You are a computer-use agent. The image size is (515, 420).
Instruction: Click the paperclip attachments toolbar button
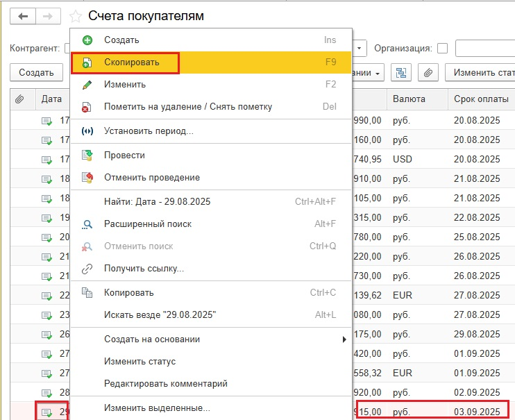[x=428, y=73]
